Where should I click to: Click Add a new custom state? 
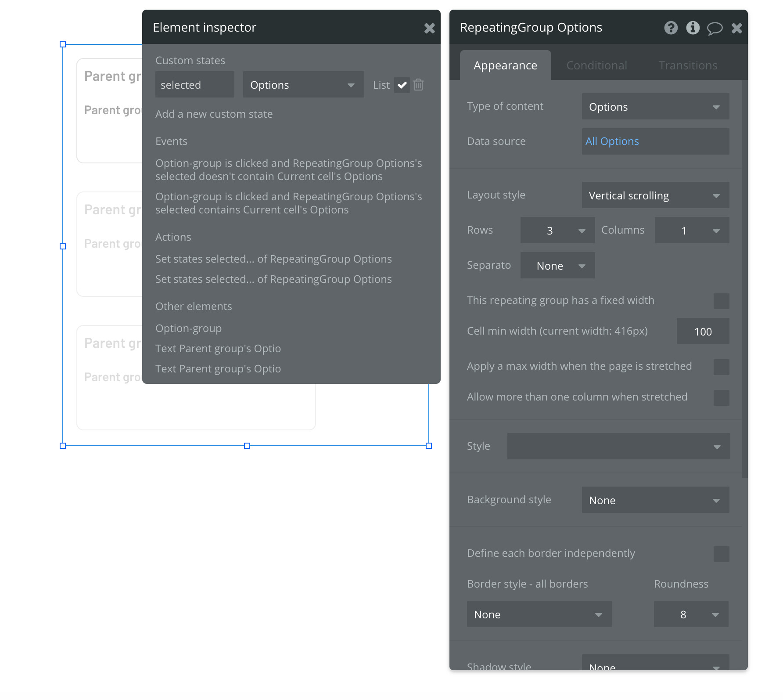pos(214,114)
